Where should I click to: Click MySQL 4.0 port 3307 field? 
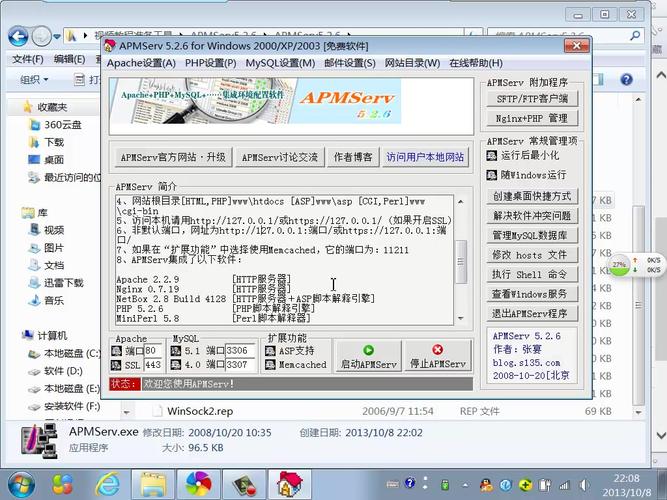coord(240,365)
